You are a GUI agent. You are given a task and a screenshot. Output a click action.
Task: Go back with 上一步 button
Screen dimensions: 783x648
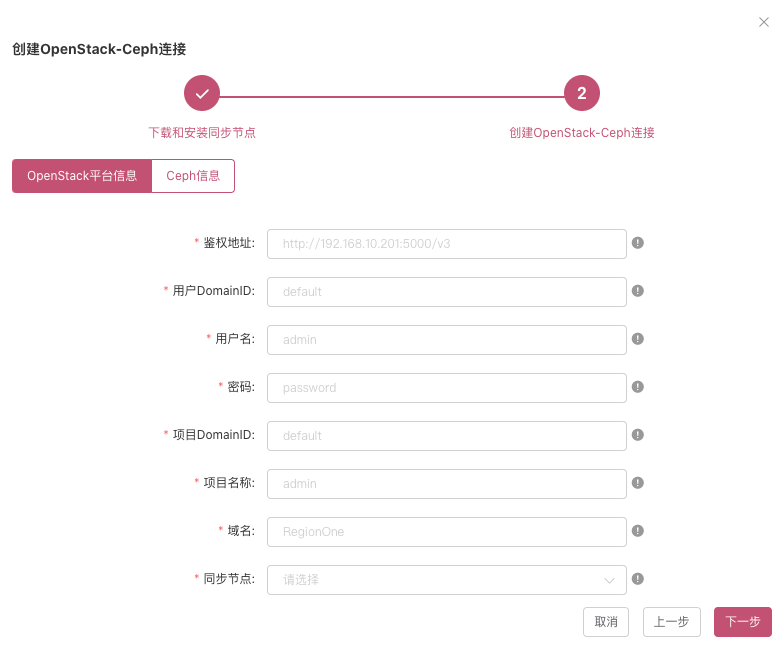(672, 622)
